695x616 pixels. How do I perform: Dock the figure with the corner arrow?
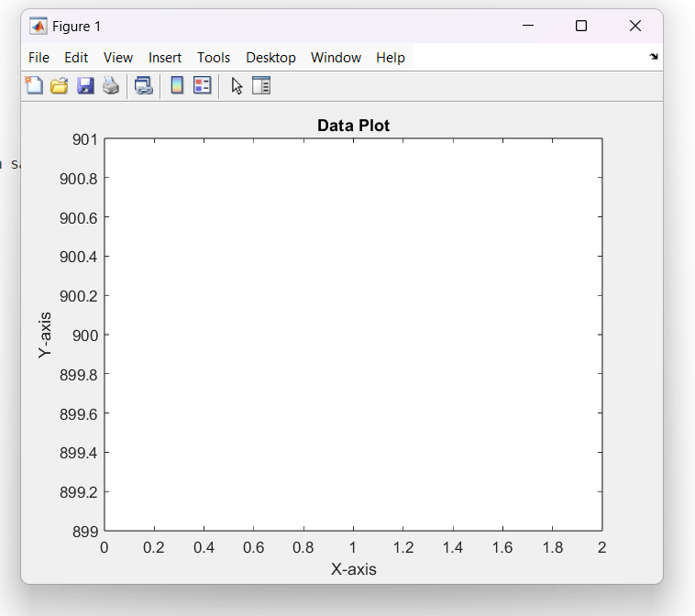tap(654, 56)
